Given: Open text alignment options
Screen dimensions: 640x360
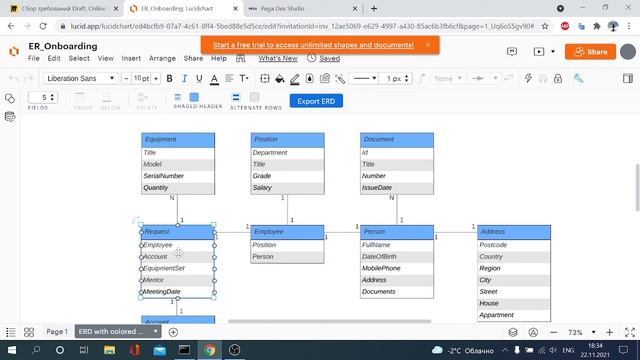Looking at the screenshot, I should tap(229, 78).
